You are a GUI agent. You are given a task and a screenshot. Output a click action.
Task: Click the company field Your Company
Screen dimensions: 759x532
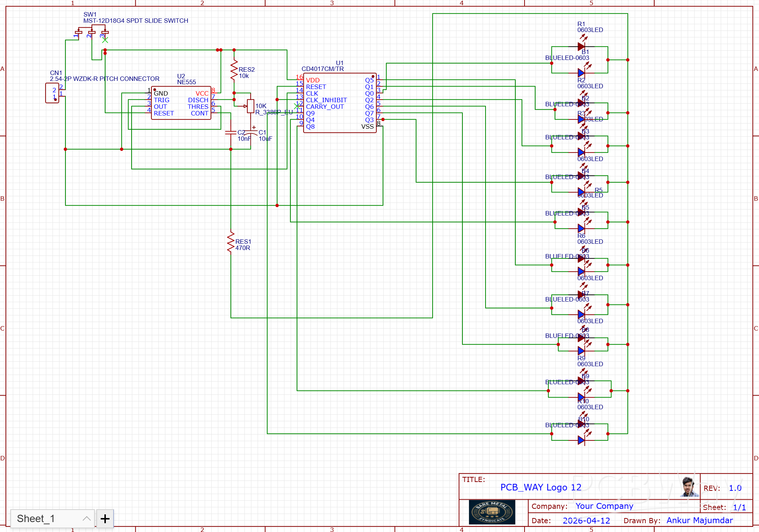click(x=604, y=506)
